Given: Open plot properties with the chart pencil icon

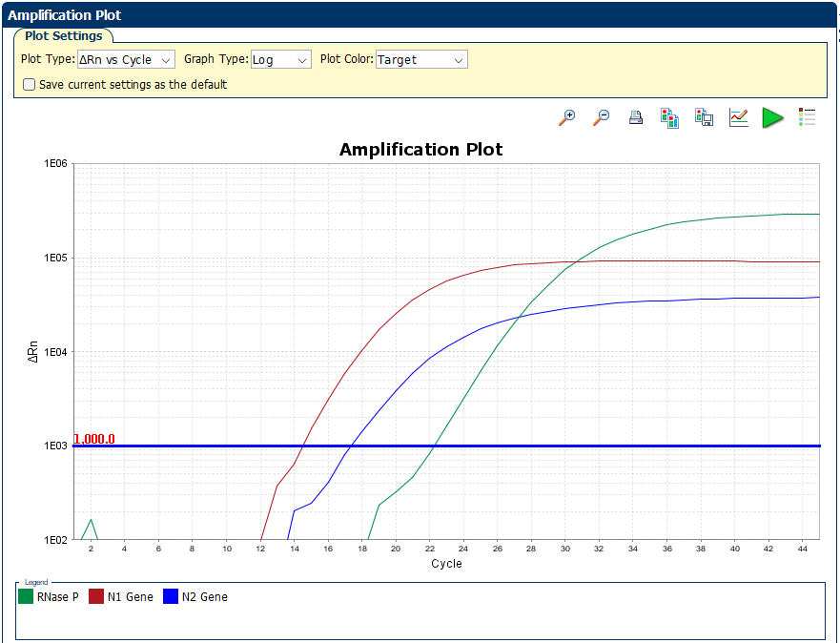Looking at the screenshot, I should 738,117.
